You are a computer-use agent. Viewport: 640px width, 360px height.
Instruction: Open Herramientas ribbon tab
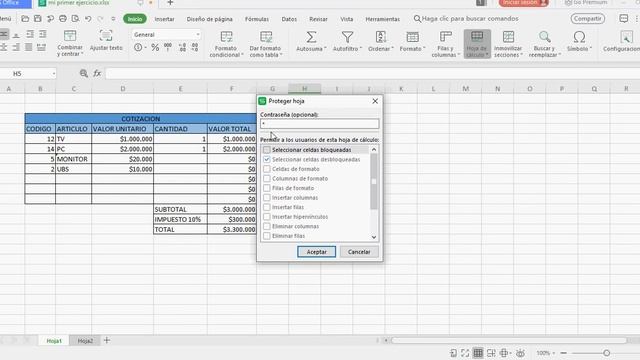tap(382, 19)
